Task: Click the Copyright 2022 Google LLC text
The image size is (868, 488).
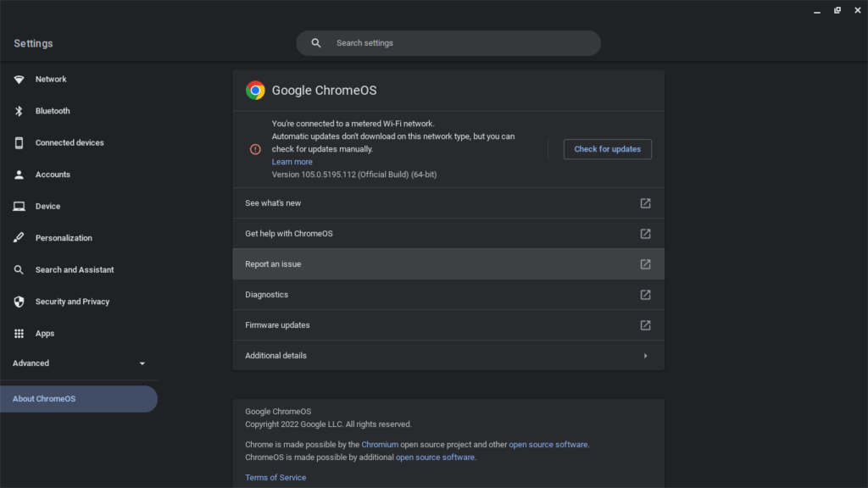Action: tap(328, 424)
